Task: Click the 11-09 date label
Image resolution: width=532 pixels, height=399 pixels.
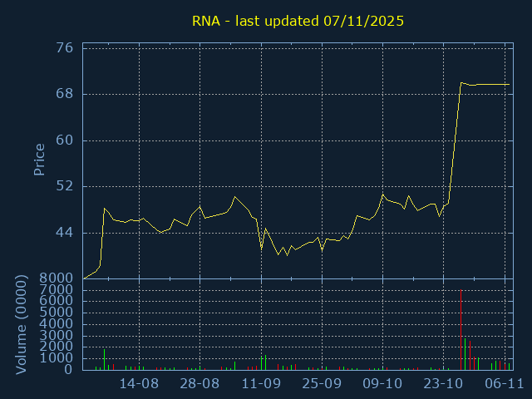Action: click(261, 384)
